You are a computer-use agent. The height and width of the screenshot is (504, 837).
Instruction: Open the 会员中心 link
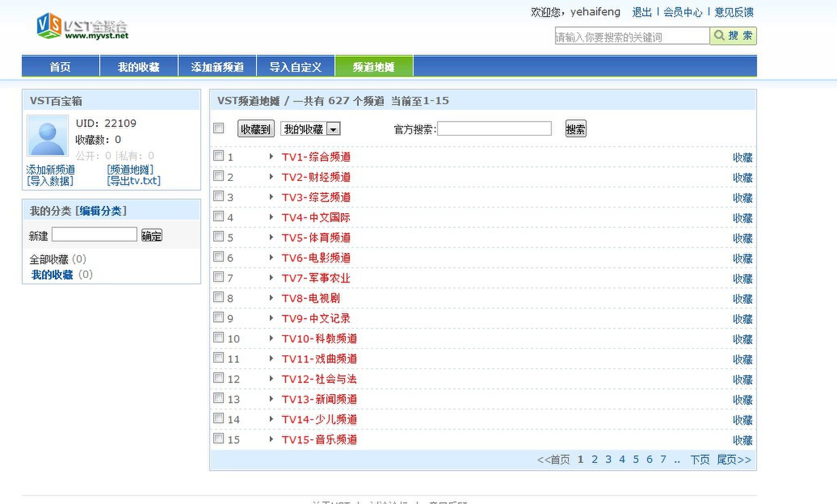point(683,12)
